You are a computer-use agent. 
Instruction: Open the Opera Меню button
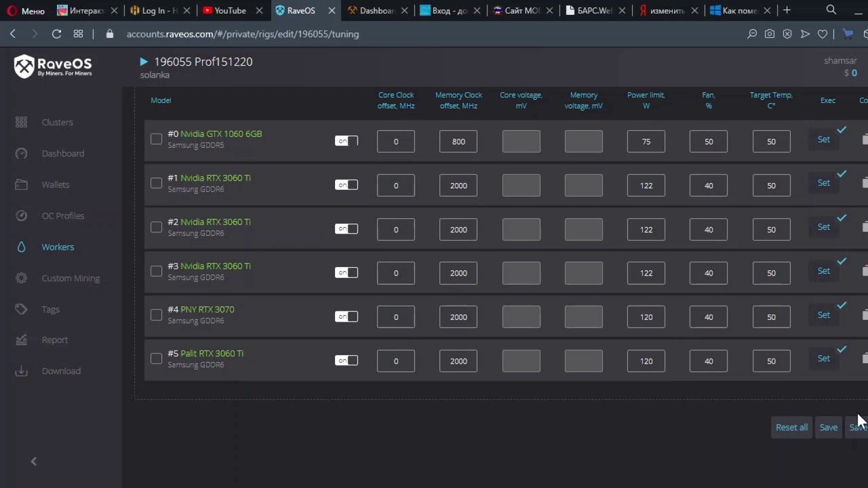pos(26,10)
